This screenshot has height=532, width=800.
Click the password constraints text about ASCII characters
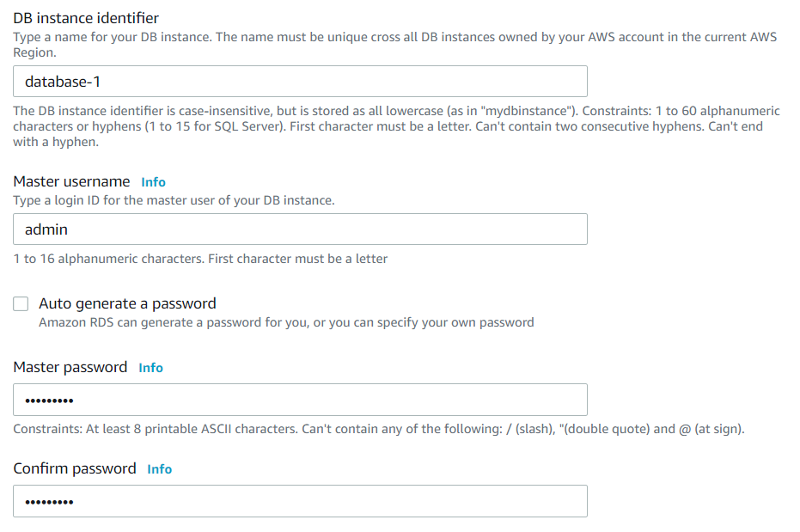click(379, 429)
